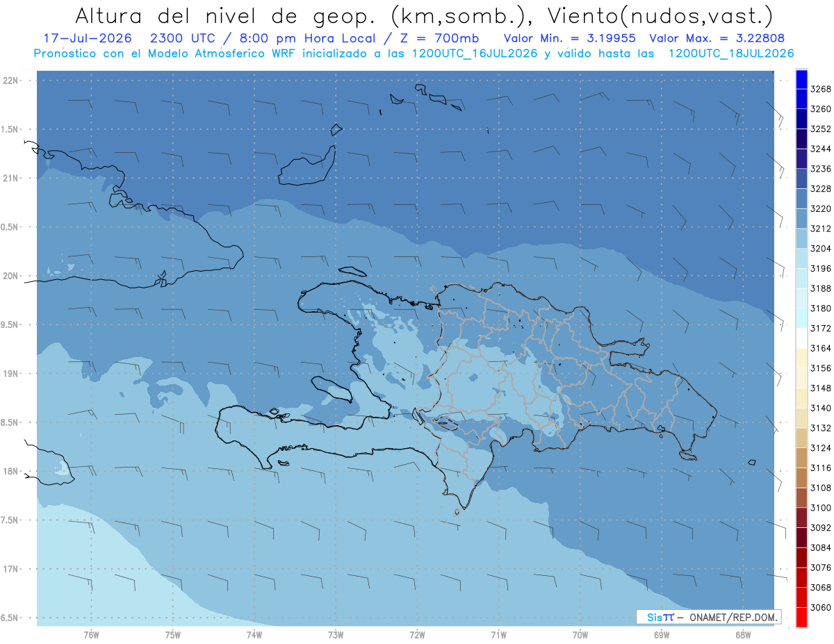The height and width of the screenshot is (644, 834).
Task: Click the '3228' legend value
Action: pos(821,189)
